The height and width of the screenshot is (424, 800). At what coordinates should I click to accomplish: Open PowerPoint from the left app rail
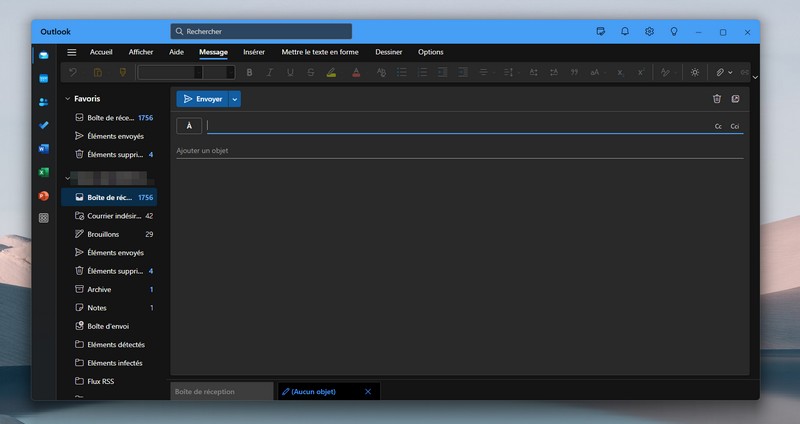click(43, 195)
